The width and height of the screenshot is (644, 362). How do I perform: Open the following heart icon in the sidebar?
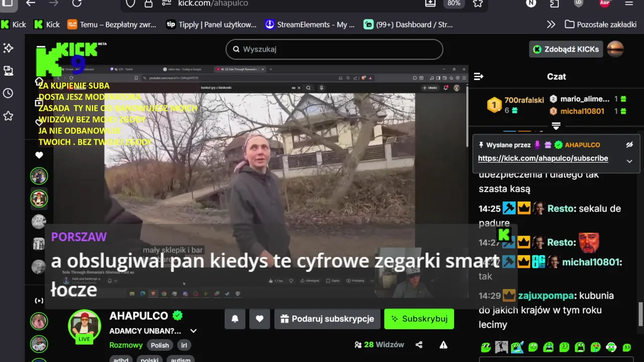click(x=39, y=155)
